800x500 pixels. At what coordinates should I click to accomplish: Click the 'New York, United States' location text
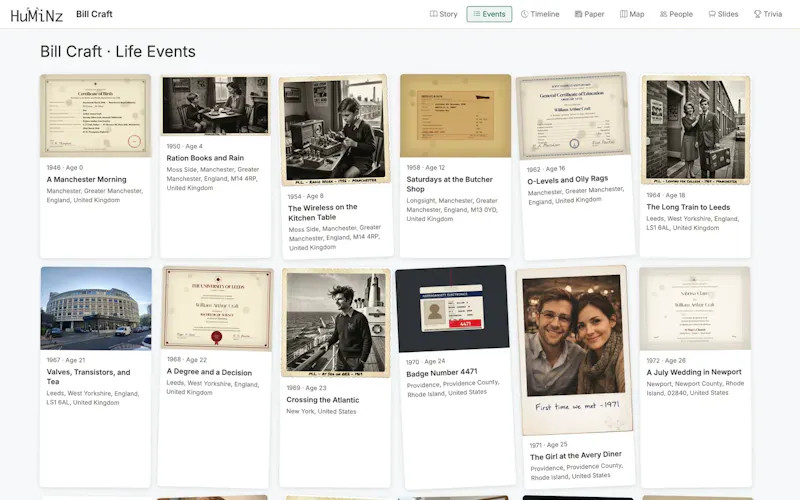(321, 412)
